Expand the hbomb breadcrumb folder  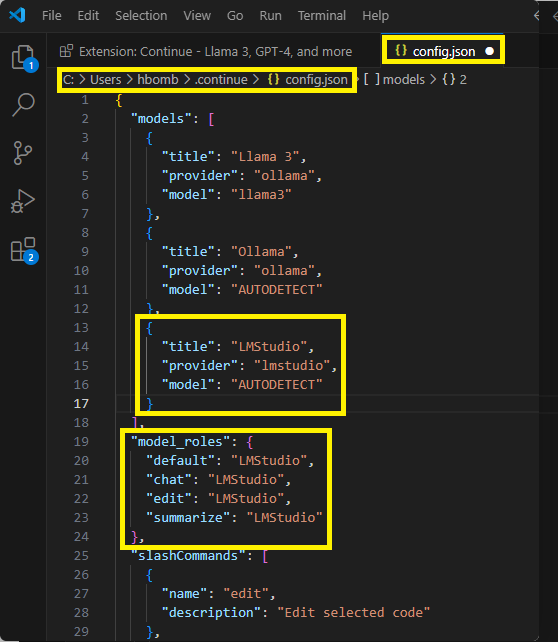158,79
